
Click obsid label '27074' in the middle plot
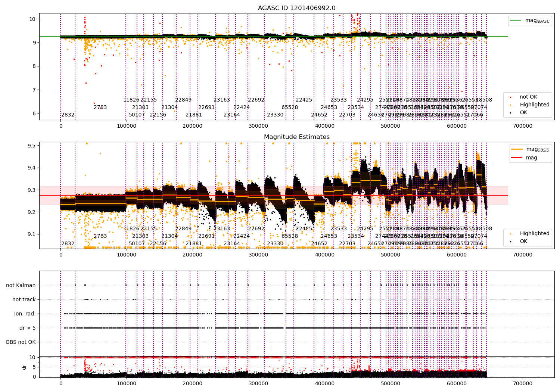click(479, 236)
